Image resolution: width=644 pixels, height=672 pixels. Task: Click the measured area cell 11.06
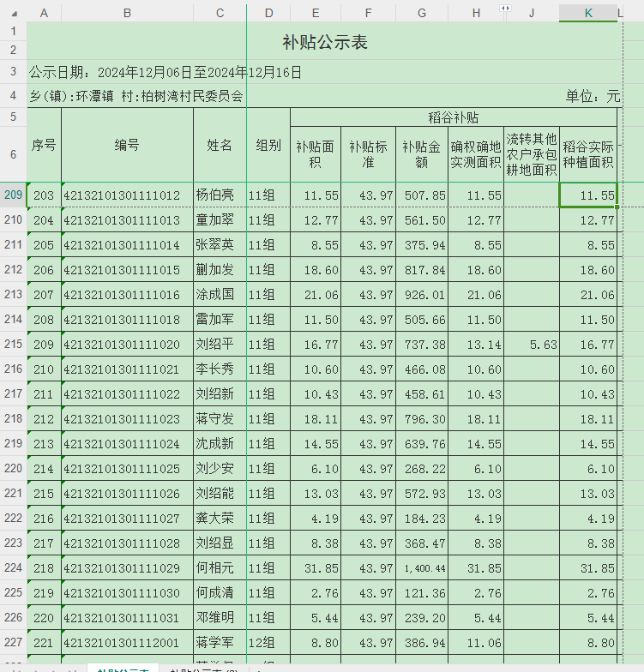click(x=475, y=643)
